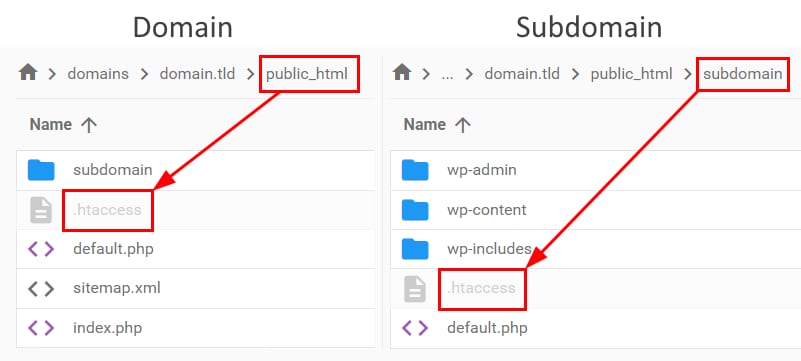Image resolution: width=801 pixels, height=361 pixels.
Task: Navigate to domain.tld in left breadcrumb
Action: [x=197, y=74]
